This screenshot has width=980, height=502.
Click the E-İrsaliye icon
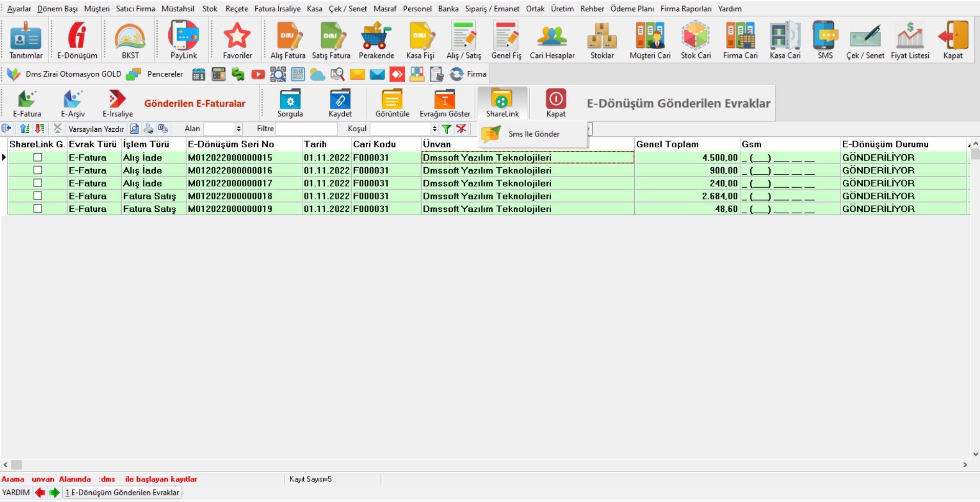pyautogui.click(x=117, y=103)
